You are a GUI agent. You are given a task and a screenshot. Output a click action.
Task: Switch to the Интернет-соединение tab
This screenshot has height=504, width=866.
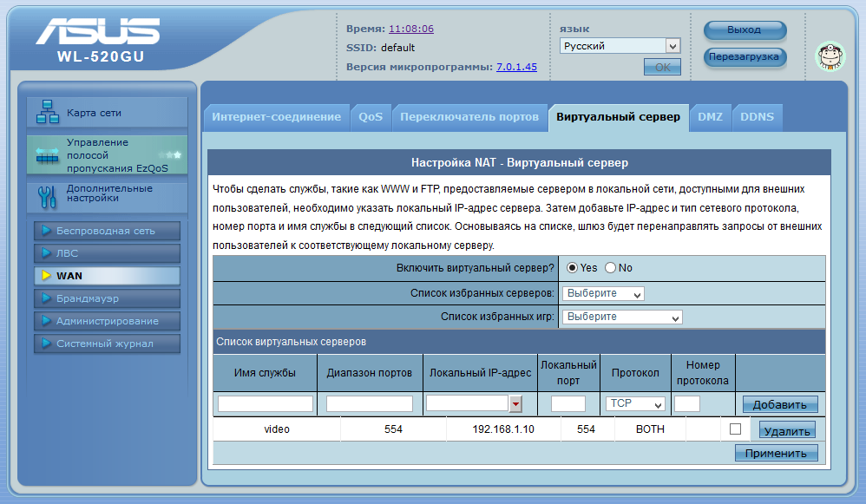point(276,117)
